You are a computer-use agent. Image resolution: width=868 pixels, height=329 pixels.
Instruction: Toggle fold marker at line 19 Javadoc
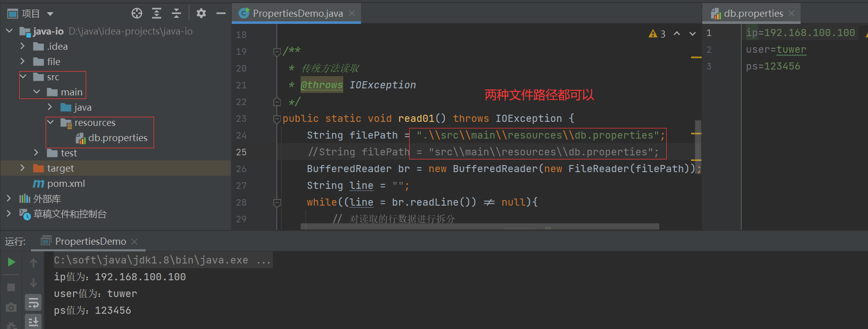click(277, 51)
